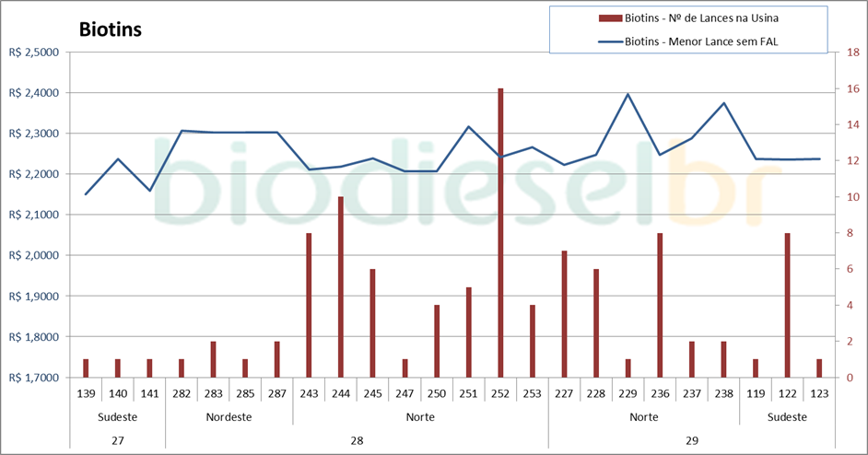Click the red bar above label 236
868x455 pixels.
pos(660,305)
